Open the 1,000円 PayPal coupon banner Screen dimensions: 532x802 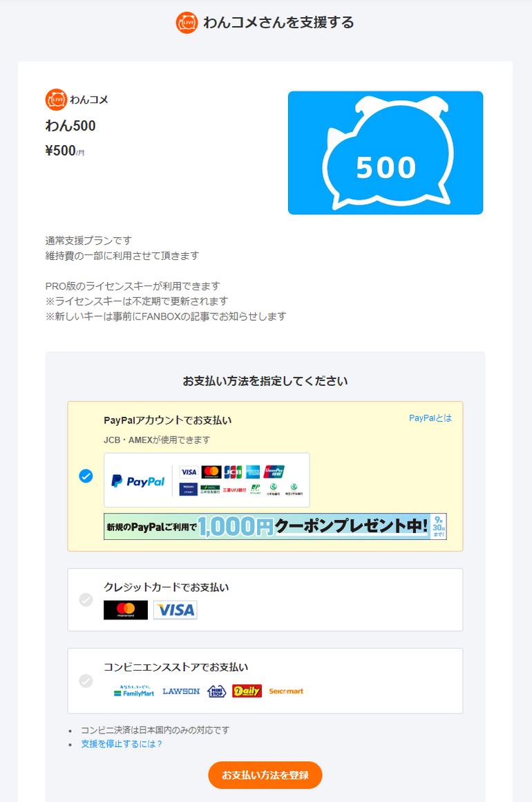pos(276,526)
